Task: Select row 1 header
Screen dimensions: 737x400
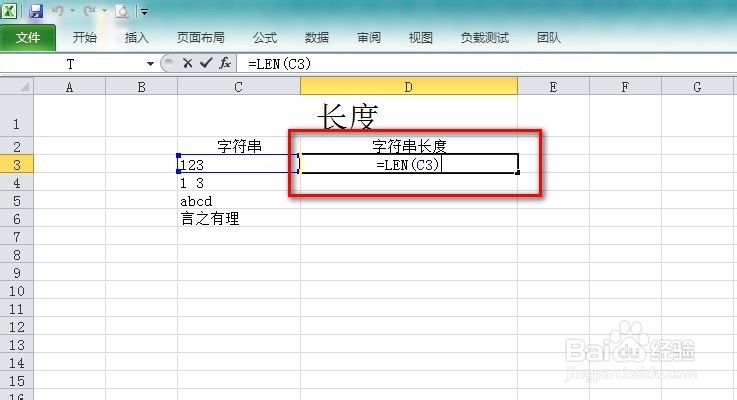Action: click(x=17, y=116)
